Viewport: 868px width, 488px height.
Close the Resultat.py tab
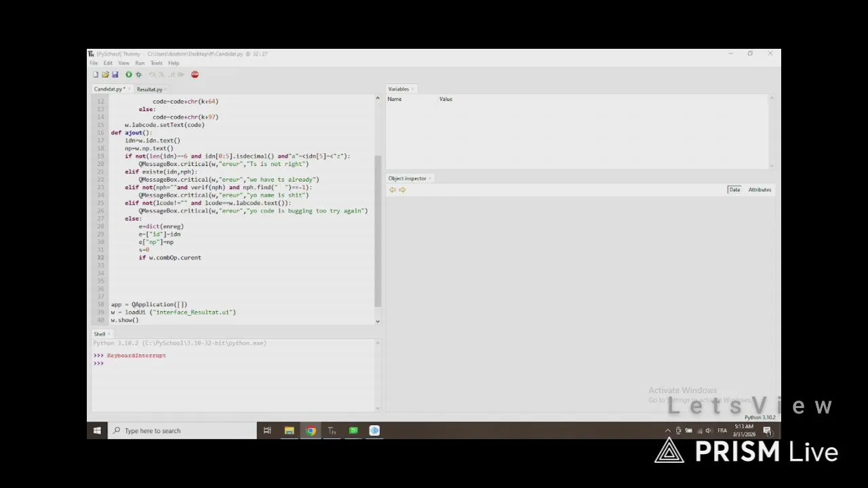[165, 89]
